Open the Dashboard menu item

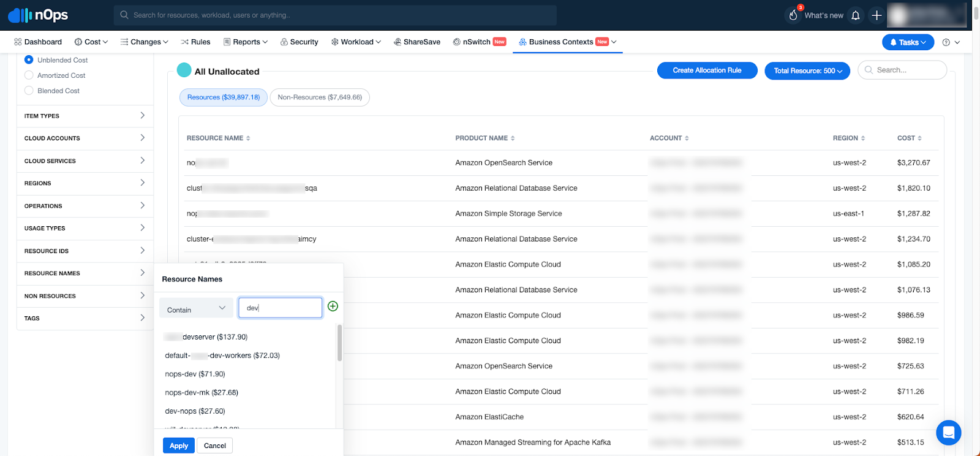tap(38, 42)
